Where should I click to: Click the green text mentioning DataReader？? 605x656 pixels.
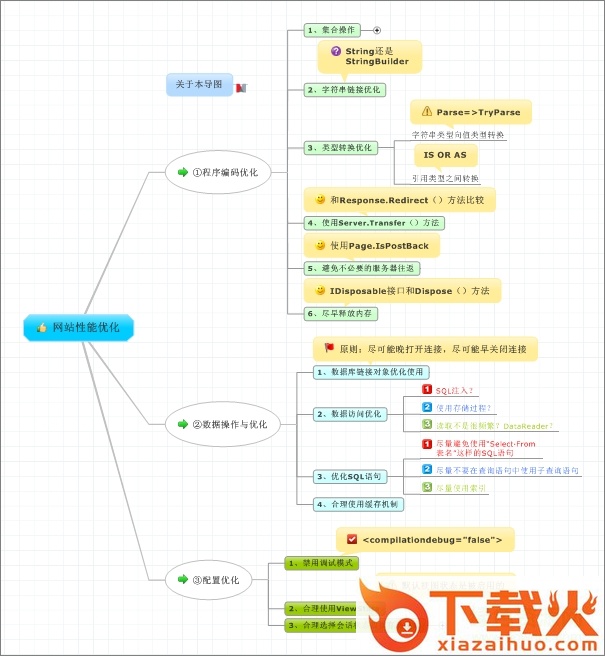point(495,426)
